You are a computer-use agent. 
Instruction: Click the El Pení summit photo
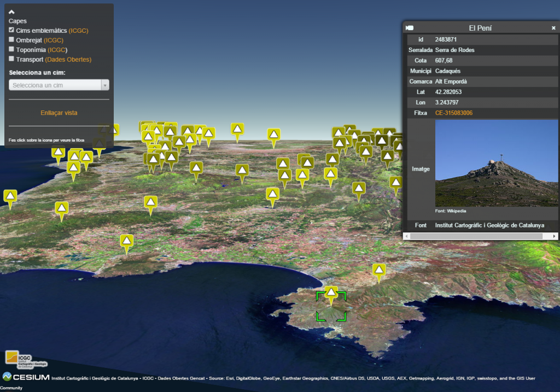497,163
